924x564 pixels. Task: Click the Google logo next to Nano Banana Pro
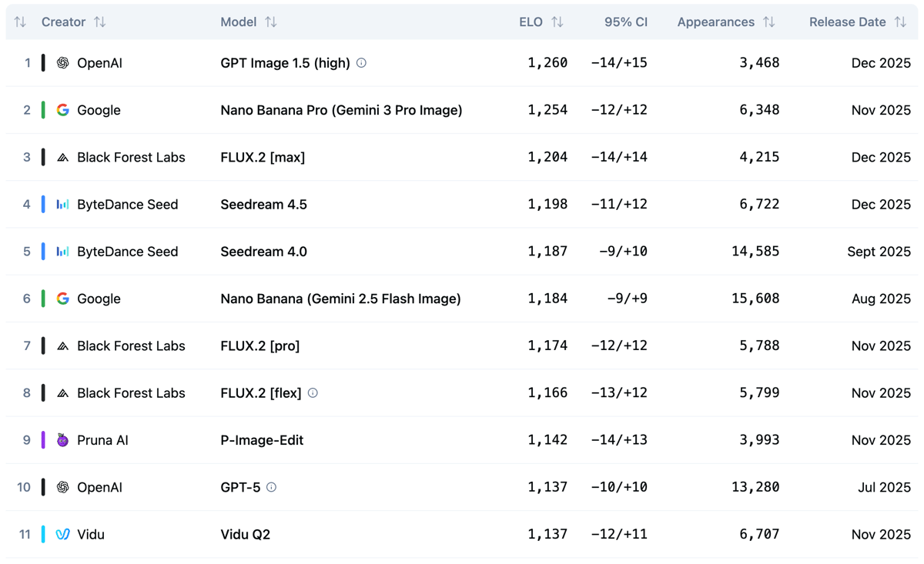pos(62,110)
